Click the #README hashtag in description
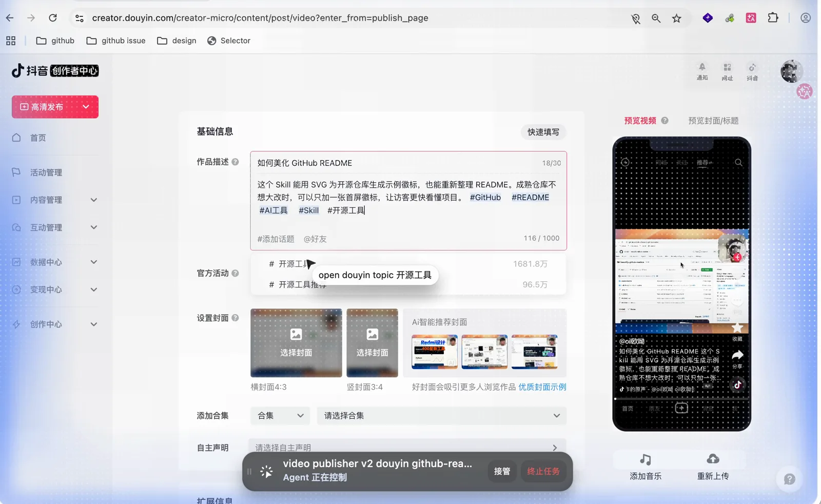 (x=530, y=197)
